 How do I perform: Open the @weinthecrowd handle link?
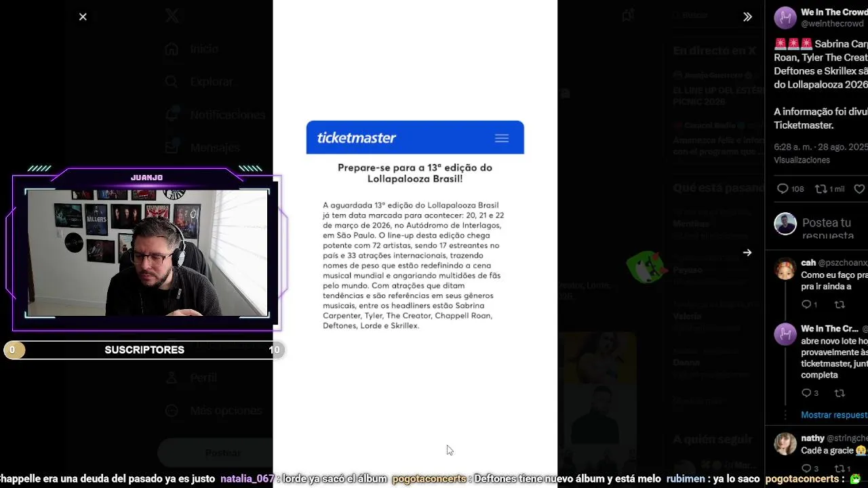[833, 24]
